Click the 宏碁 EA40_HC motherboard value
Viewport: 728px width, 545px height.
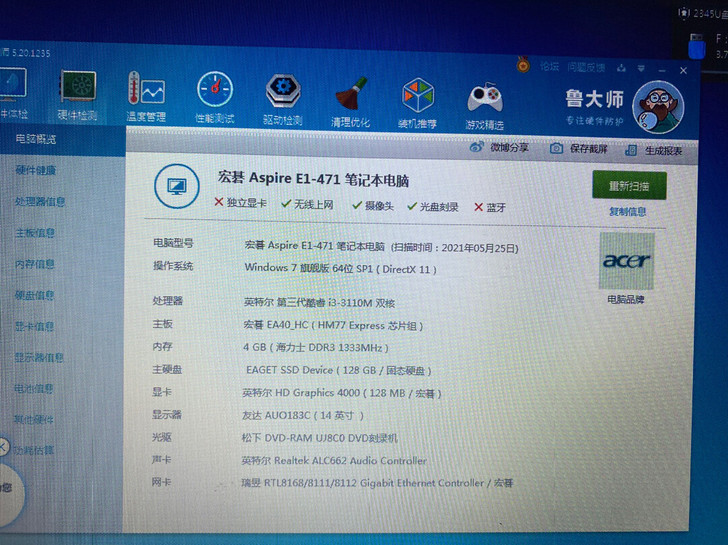[x=333, y=325]
